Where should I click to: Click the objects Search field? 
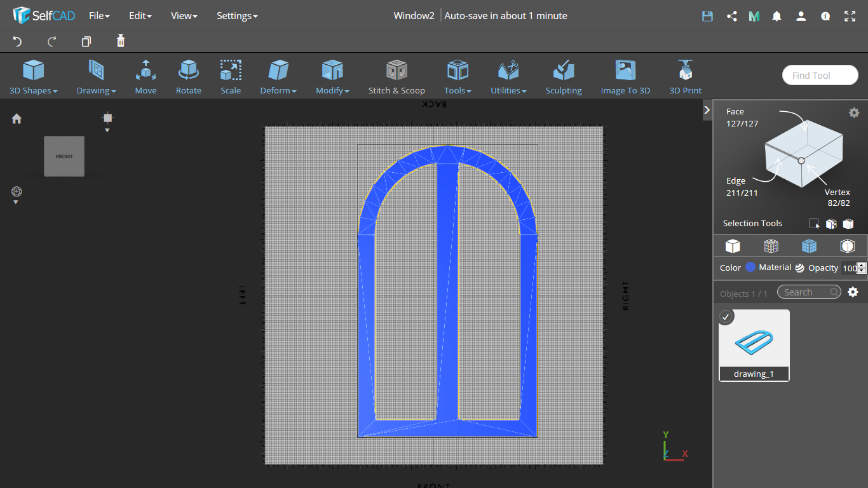809,292
